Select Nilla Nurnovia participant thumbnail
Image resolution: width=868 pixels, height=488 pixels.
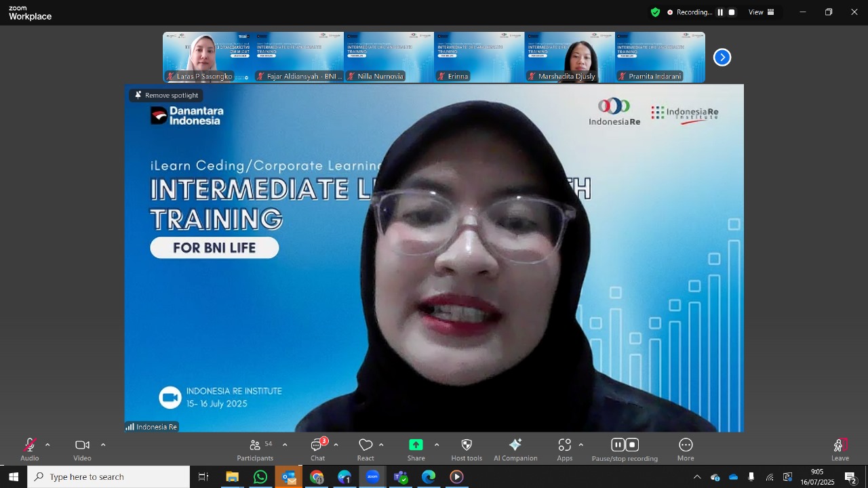[389, 57]
